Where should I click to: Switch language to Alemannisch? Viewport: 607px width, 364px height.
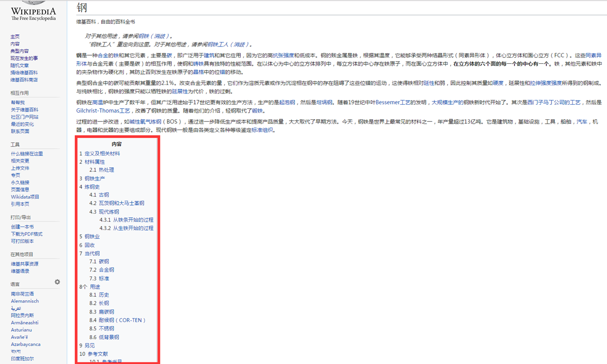click(25, 301)
